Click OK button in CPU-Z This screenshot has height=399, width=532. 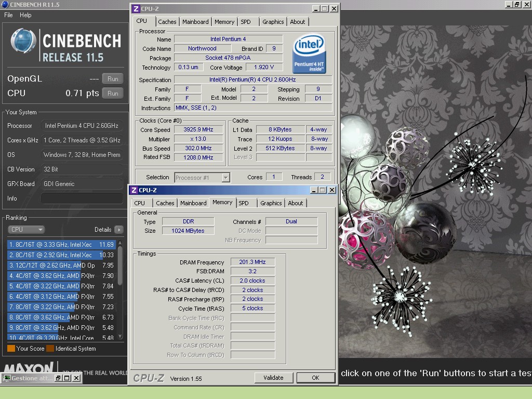click(x=315, y=378)
